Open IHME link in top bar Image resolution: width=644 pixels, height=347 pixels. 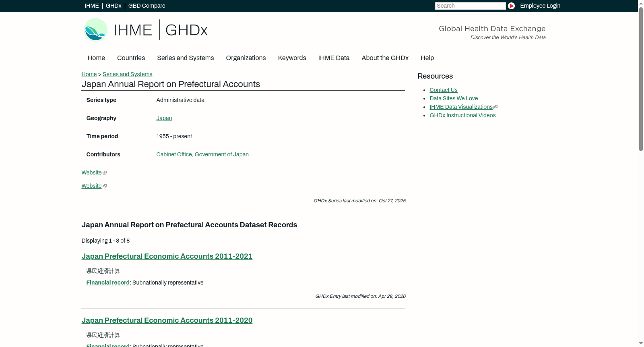pos(92,6)
